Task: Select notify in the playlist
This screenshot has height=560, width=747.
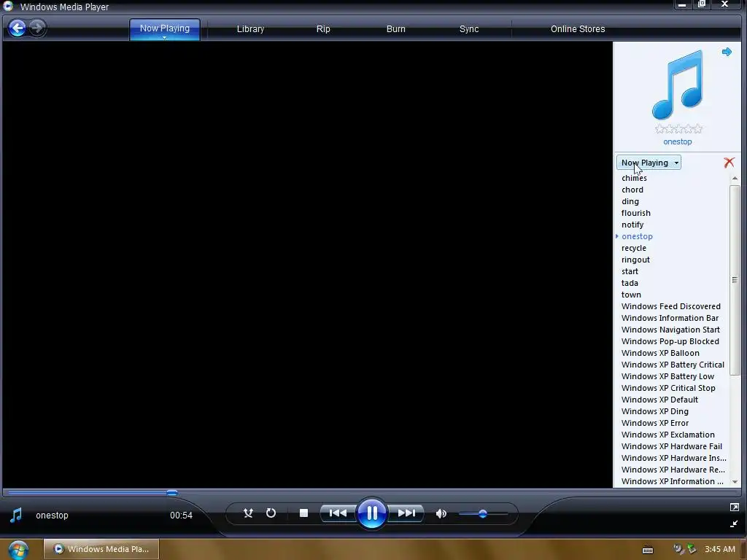Action: tap(632, 225)
